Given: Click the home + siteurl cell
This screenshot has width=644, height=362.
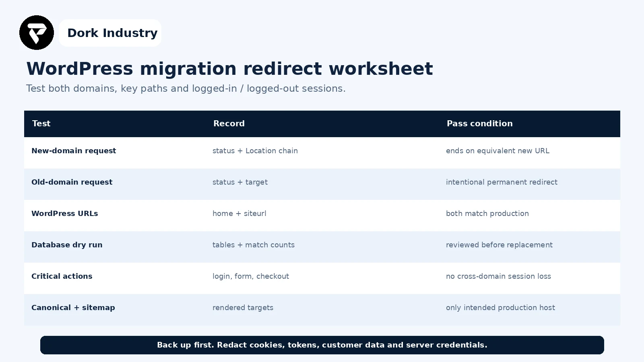Looking at the screenshot, I should (239, 214).
